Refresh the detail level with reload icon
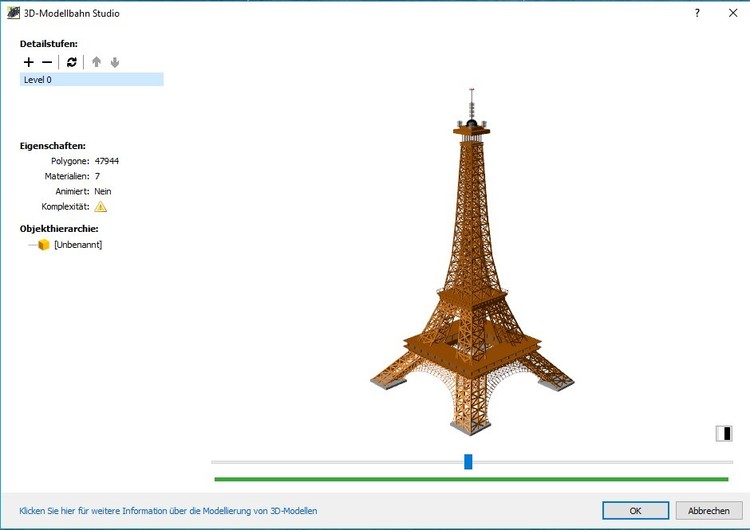750x530 pixels. (72, 62)
